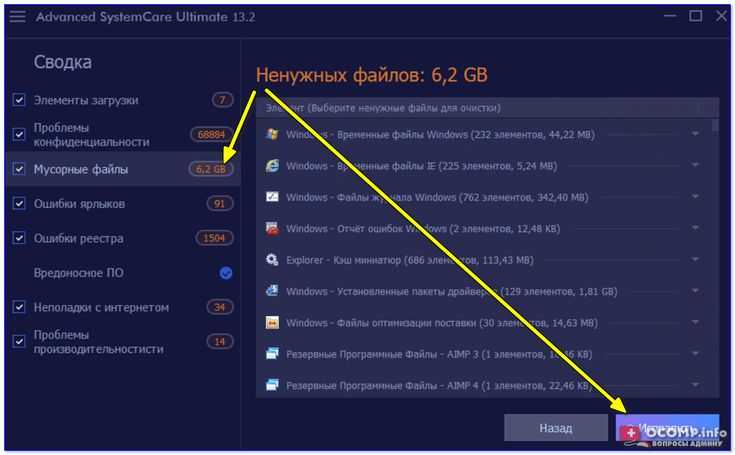The height and width of the screenshot is (455, 735).
Task: Minimize the Advanced SystemCare window
Action: click(670, 16)
